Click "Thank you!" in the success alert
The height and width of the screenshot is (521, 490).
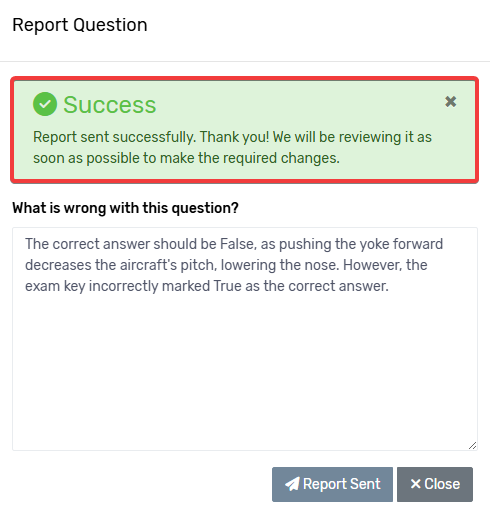click(234, 137)
